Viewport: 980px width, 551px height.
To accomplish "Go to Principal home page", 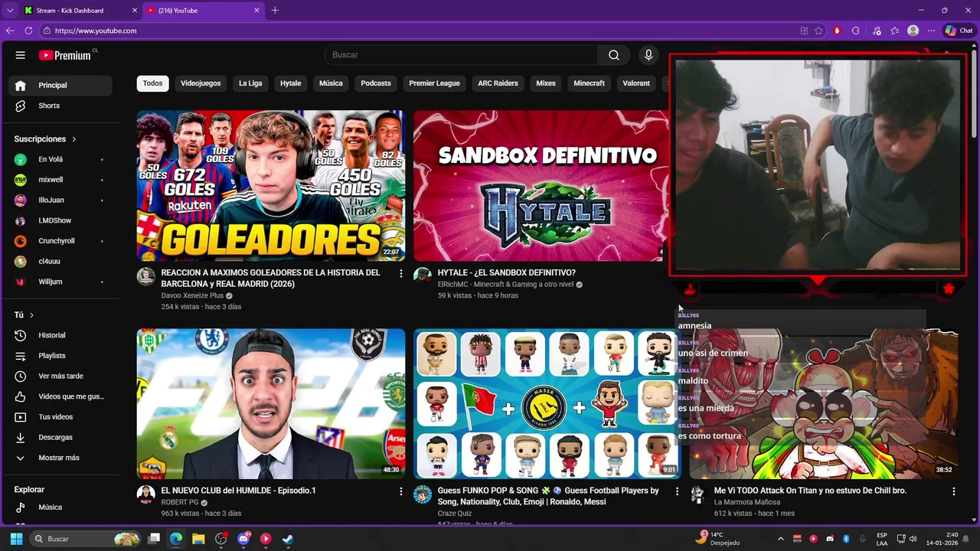I will pyautogui.click(x=60, y=85).
